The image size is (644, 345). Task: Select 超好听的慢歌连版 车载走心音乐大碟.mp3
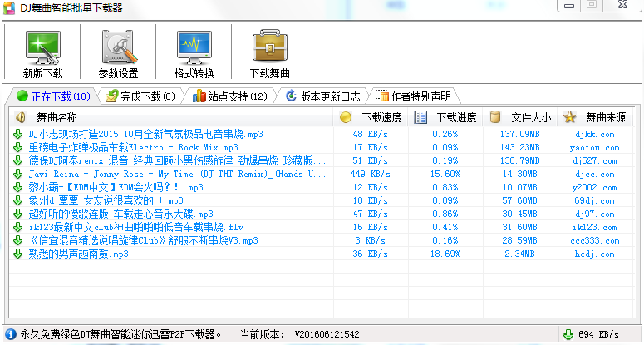(322, 214)
